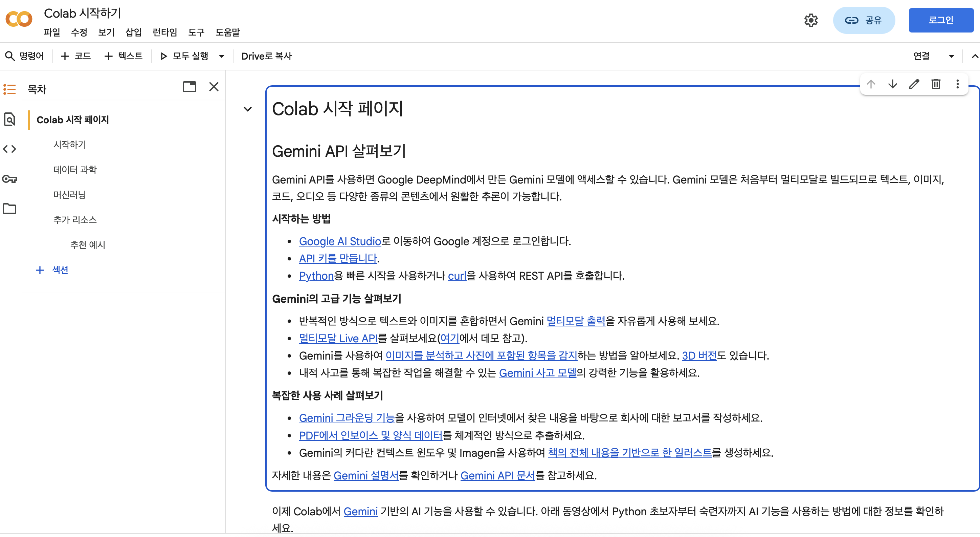Open the 파일 menu
Image resolution: width=980 pixels, height=537 pixels.
52,33
